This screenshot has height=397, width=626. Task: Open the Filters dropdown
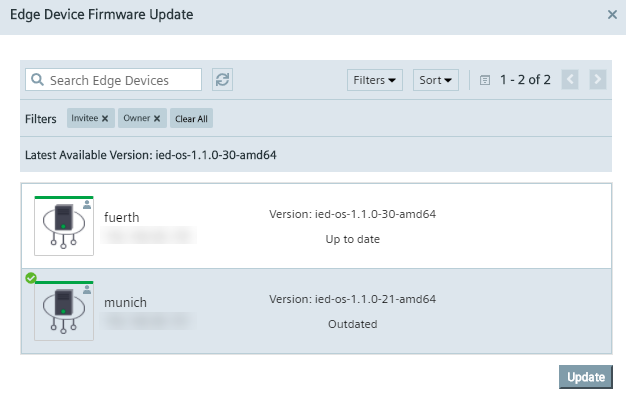pos(374,80)
